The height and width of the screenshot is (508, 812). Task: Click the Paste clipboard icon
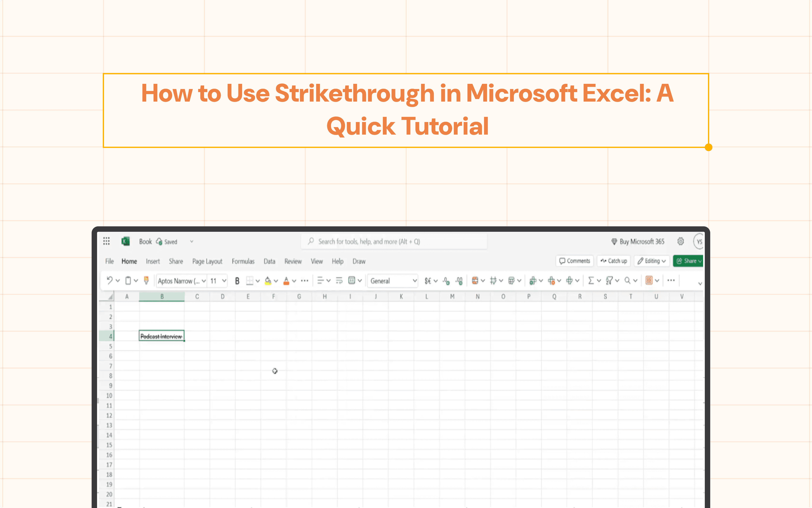tap(128, 280)
